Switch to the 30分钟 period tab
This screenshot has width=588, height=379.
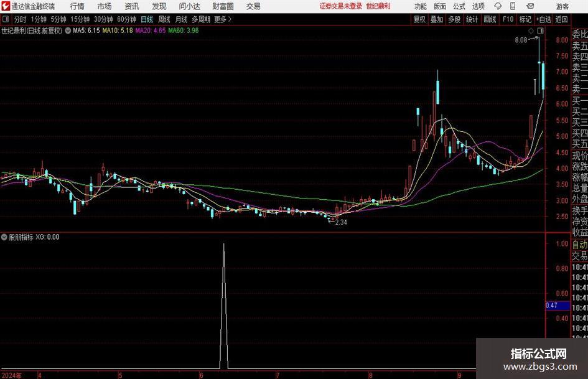[x=103, y=19]
